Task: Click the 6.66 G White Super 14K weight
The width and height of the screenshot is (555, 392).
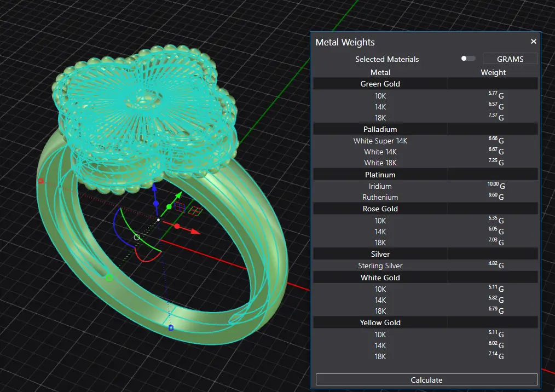Action: click(x=496, y=140)
